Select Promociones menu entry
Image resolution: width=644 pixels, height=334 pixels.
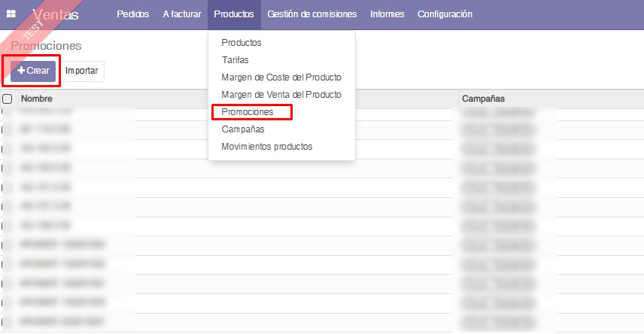click(248, 112)
